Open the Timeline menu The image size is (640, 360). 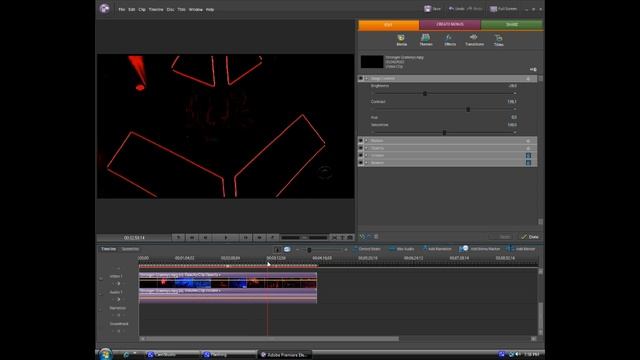click(156, 9)
